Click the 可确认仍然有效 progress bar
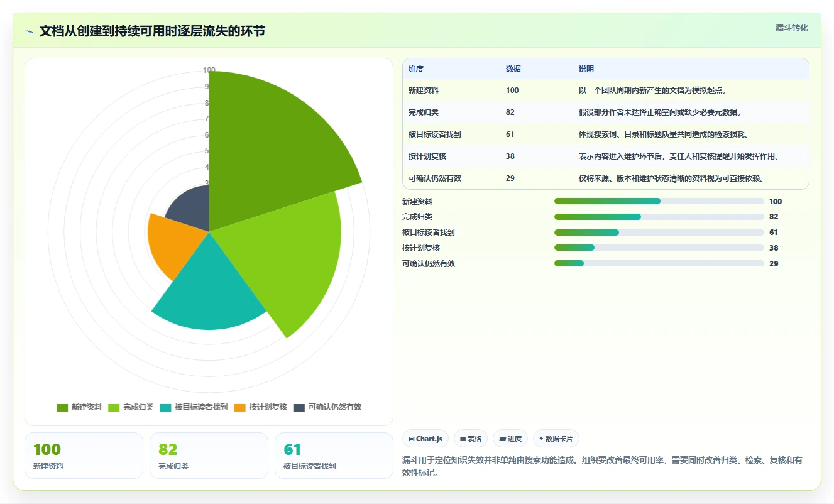The width and height of the screenshot is (834, 504). coord(659,263)
